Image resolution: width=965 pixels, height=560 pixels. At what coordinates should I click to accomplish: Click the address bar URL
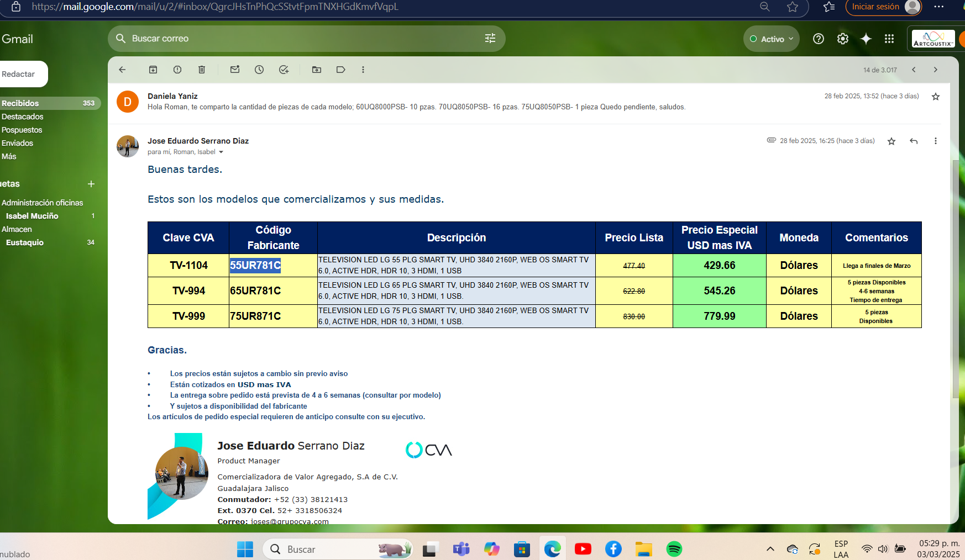tap(215, 7)
